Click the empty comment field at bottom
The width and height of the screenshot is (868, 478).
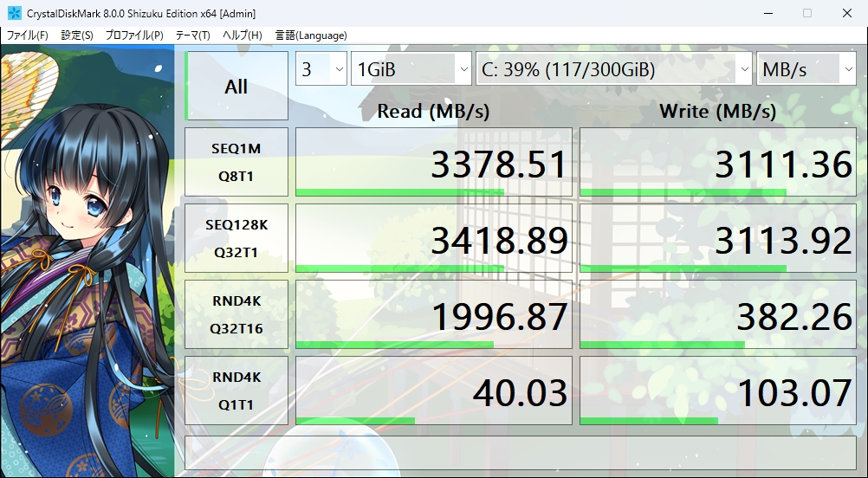point(521,453)
